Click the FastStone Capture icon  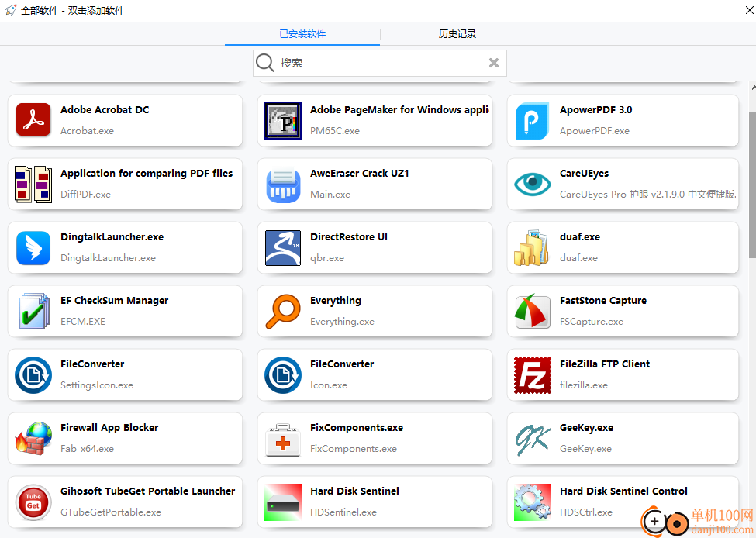point(532,312)
